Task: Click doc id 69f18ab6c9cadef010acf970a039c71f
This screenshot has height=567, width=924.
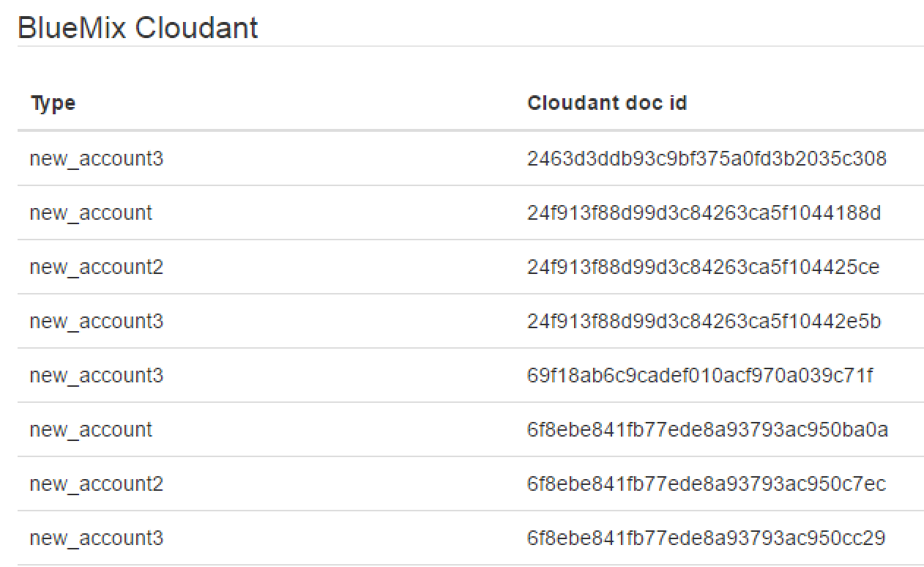Action: pos(700,375)
